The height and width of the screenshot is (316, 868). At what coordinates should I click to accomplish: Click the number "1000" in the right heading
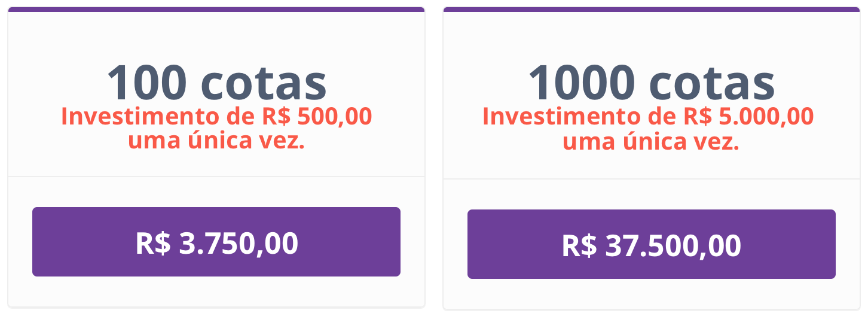[x=581, y=83]
